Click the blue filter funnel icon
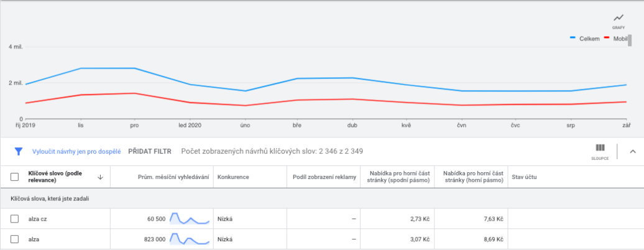Image resolution: width=644 pixels, height=250 pixels. tap(19, 151)
